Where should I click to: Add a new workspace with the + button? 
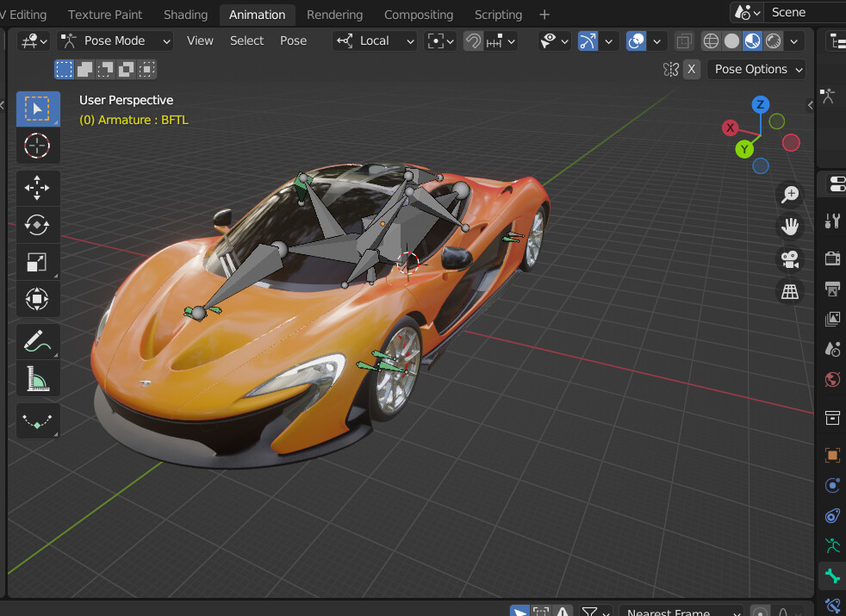(544, 14)
